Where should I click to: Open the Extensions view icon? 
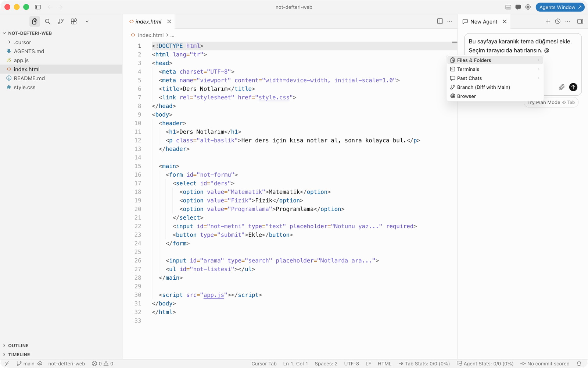click(x=74, y=21)
